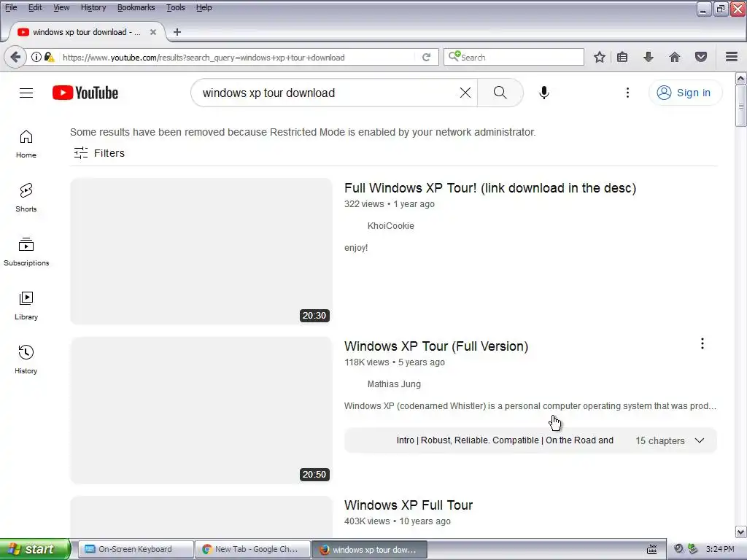The height and width of the screenshot is (560, 747).
Task: Open Library in the sidebar
Action: point(26,306)
